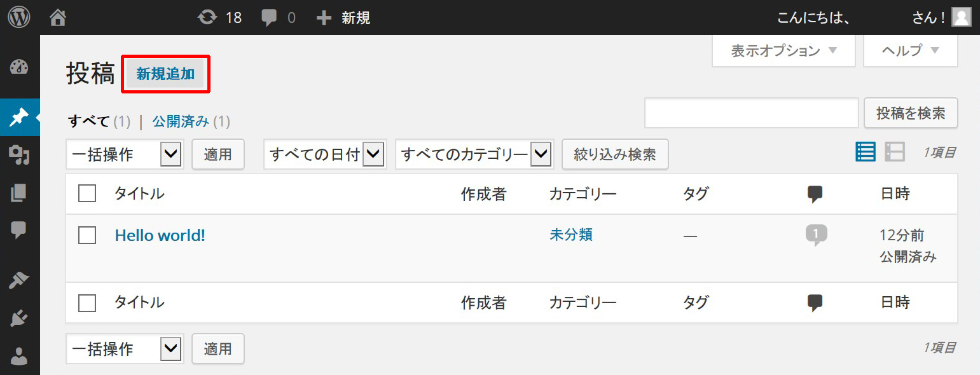The height and width of the screenshot is (375, 980).
Task: Open the Media icon in sidebar
Action: pyautogui.click(x=19, y=155)
